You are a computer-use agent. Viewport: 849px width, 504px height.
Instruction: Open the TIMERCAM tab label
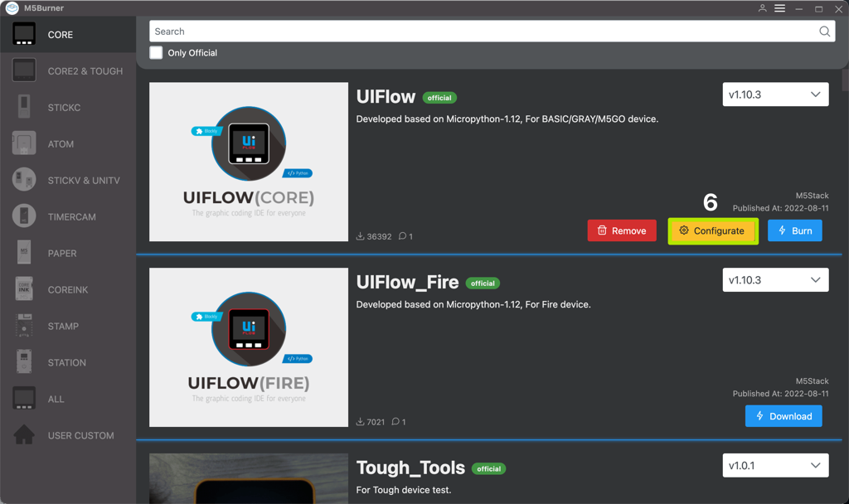click(x=71, y=216)
